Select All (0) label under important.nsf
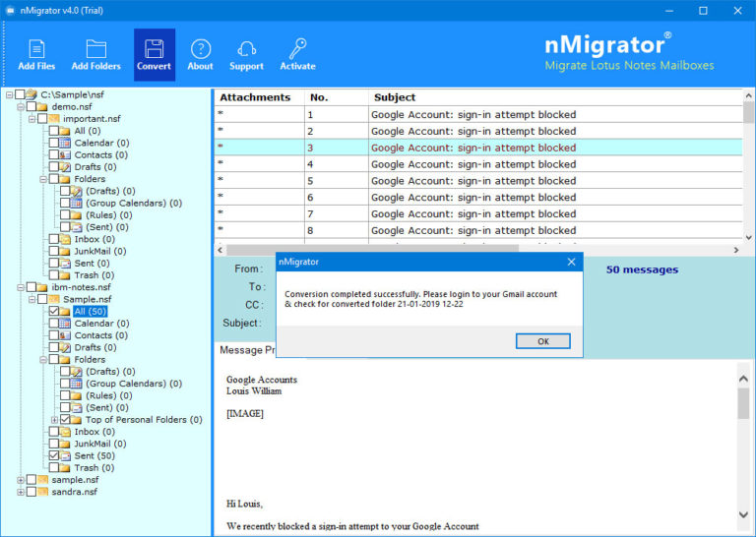The width and height of the screenshot is (756, 537). [88, 131]
